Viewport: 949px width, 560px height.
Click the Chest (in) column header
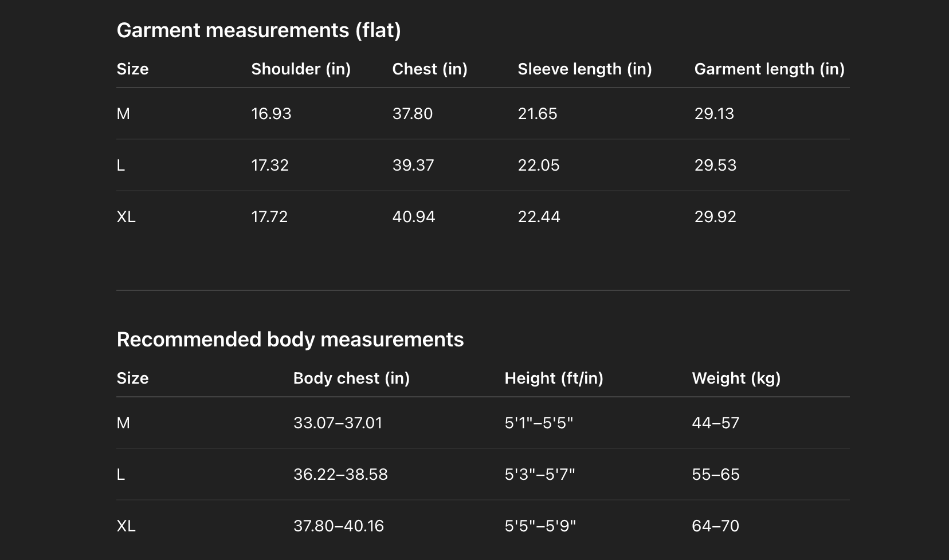[x=430, y=69]
